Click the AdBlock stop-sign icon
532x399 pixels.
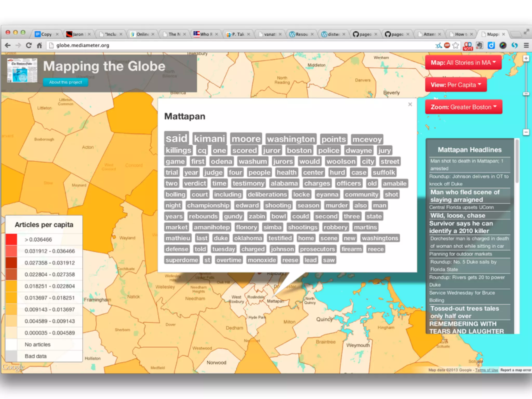click(447, 45)
